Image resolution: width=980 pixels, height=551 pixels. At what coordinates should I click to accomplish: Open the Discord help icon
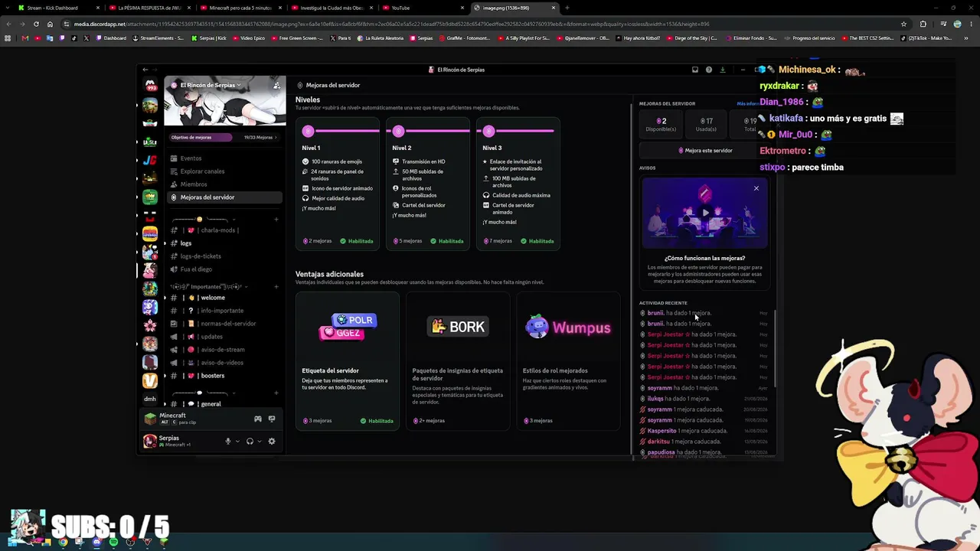coord(709,70)
